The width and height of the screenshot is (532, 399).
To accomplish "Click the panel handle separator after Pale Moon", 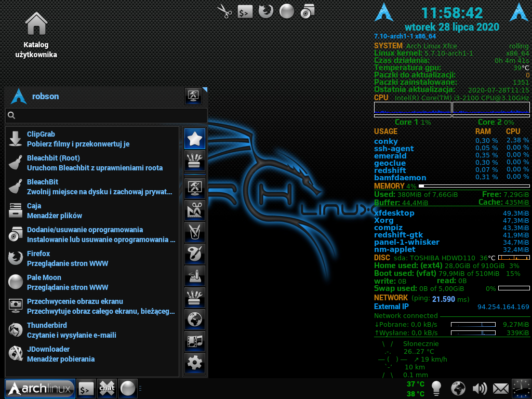I will [x=140, y=389].
